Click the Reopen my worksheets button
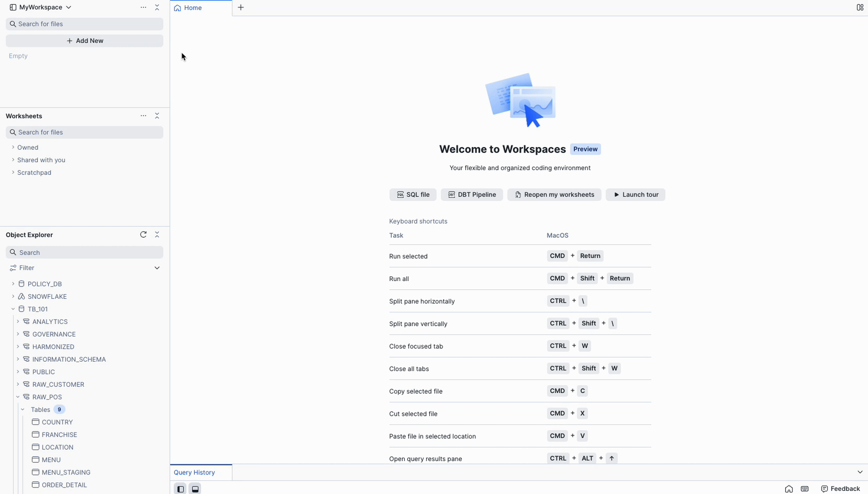868x494 pixels. [554, 194]
